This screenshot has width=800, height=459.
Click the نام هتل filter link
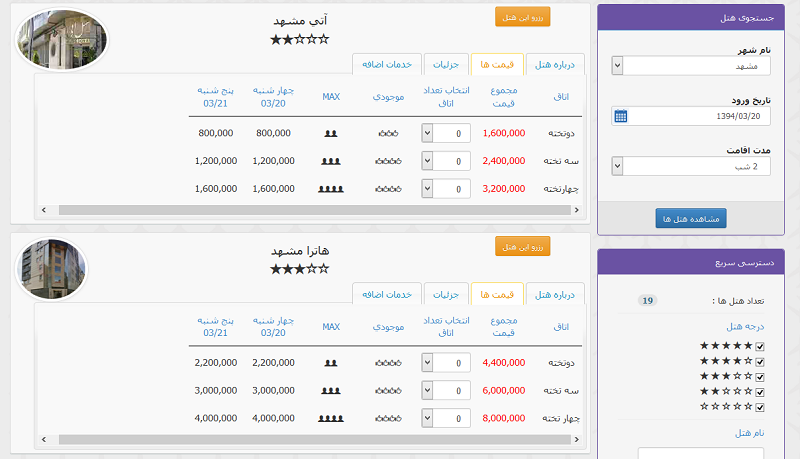[x=749, y=433]
